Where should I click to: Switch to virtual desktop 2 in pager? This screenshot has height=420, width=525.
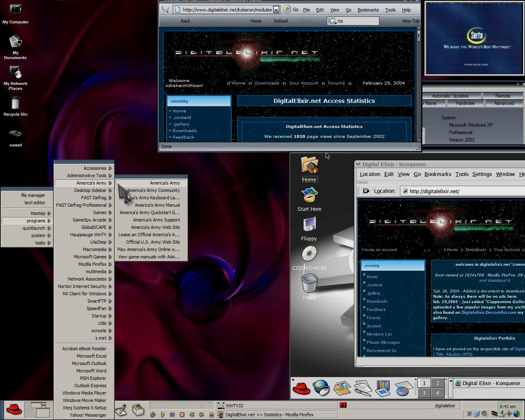(438, 383)
